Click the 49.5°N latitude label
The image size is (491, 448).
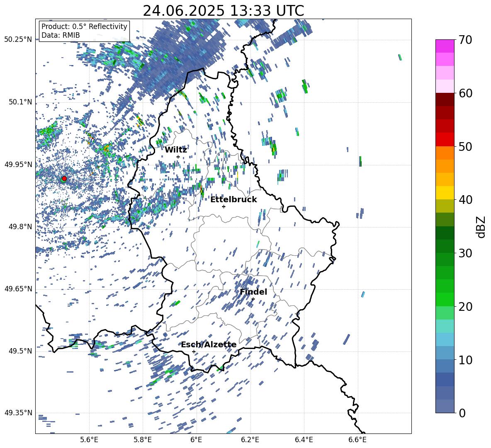(20, 351)
